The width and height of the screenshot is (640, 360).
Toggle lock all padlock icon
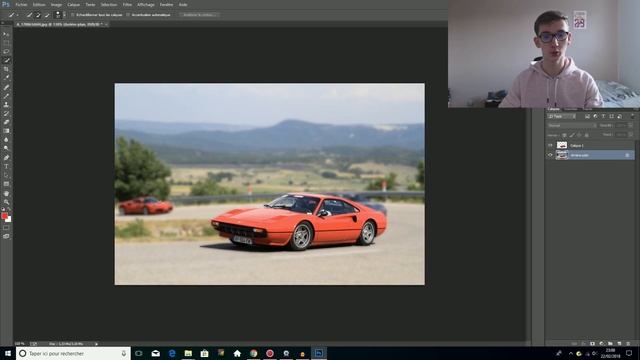587,135
